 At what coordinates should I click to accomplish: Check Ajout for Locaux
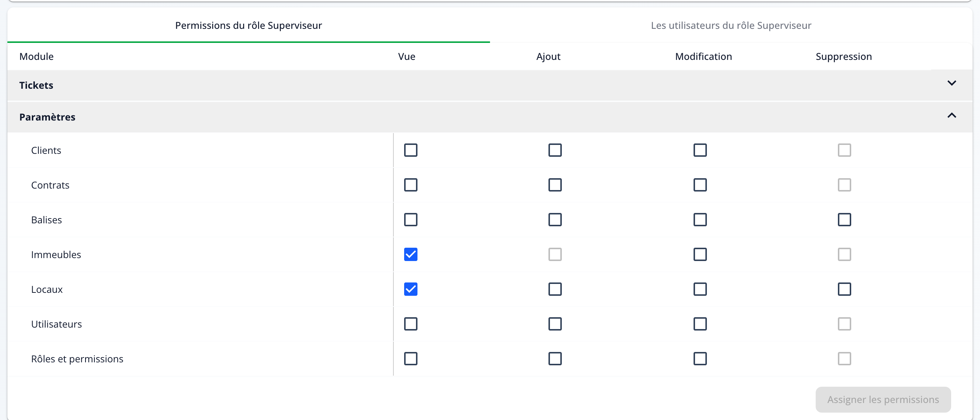pyautogui.click(x=555, y=289)
